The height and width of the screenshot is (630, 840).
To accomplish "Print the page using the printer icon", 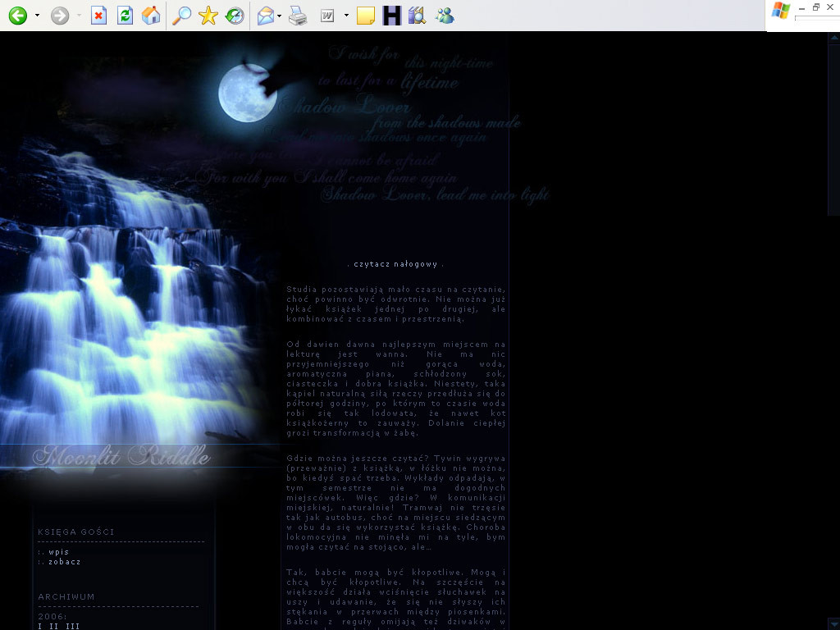I will tap(298, 16).
